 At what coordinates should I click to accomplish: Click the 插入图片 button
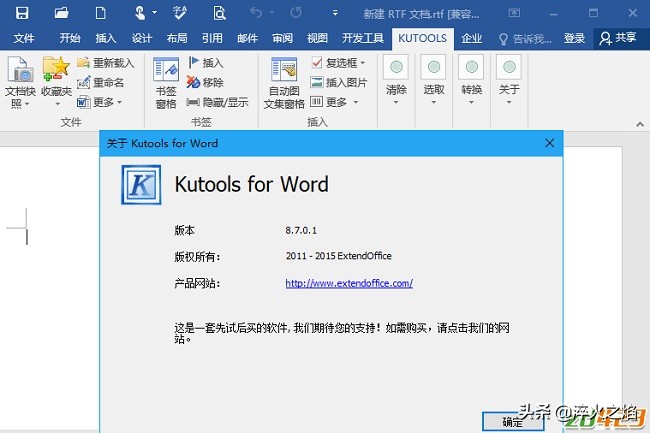339,82
